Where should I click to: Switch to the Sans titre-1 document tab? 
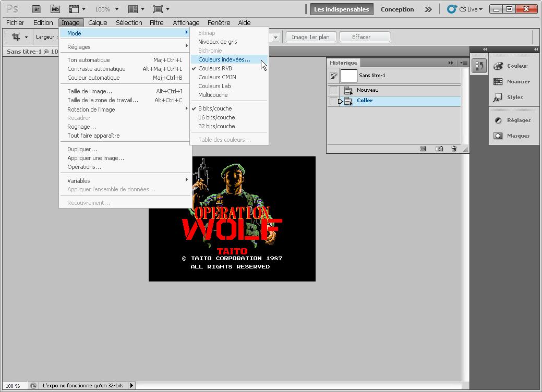pos(32,52)
